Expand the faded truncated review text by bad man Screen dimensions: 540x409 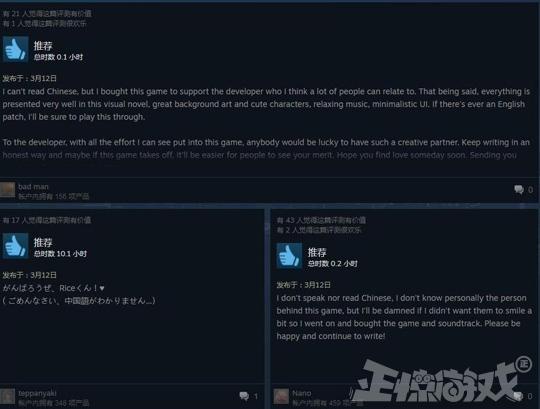coord(259,155)
